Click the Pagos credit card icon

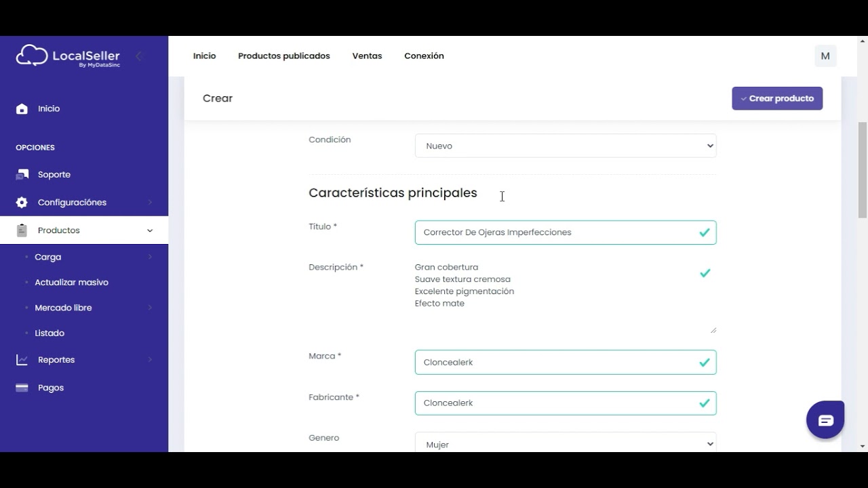[x=22, y=388]
